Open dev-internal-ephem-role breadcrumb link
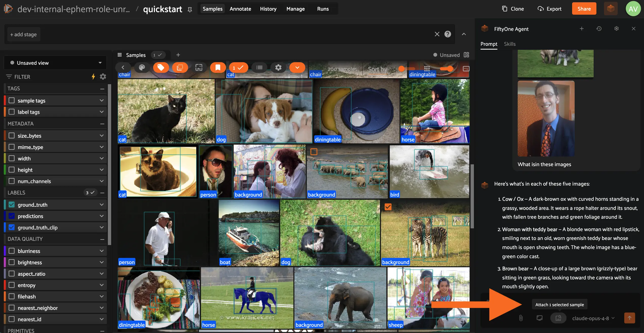The image size is (644, 333). click(73, 9)
